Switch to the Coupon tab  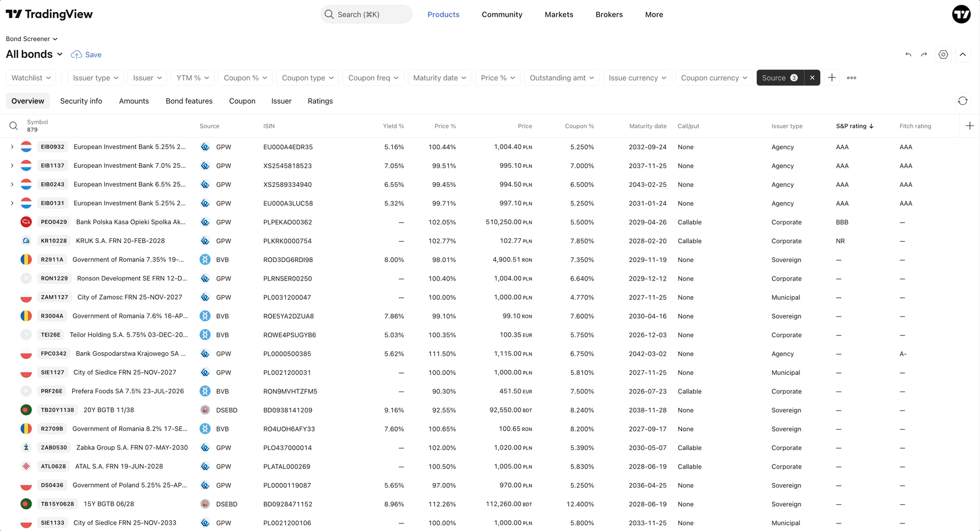pyautogui.click(x=242, y=101)
